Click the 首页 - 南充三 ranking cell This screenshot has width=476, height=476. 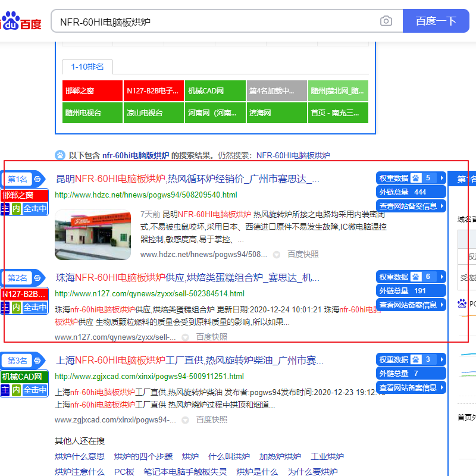pos(338,113)
